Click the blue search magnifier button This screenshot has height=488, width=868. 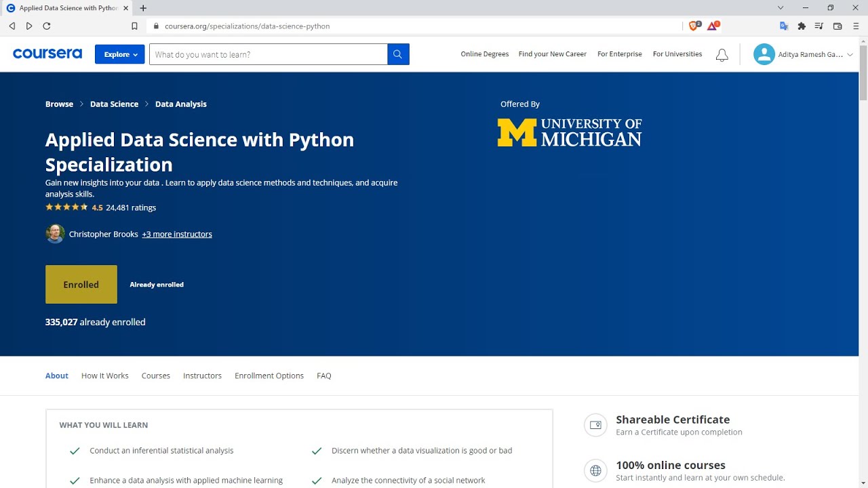(398, 54)
